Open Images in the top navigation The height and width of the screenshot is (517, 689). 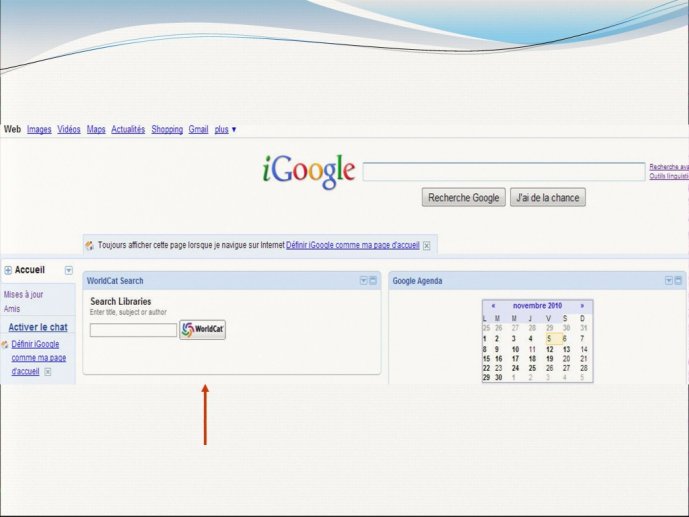coord(39,130)
